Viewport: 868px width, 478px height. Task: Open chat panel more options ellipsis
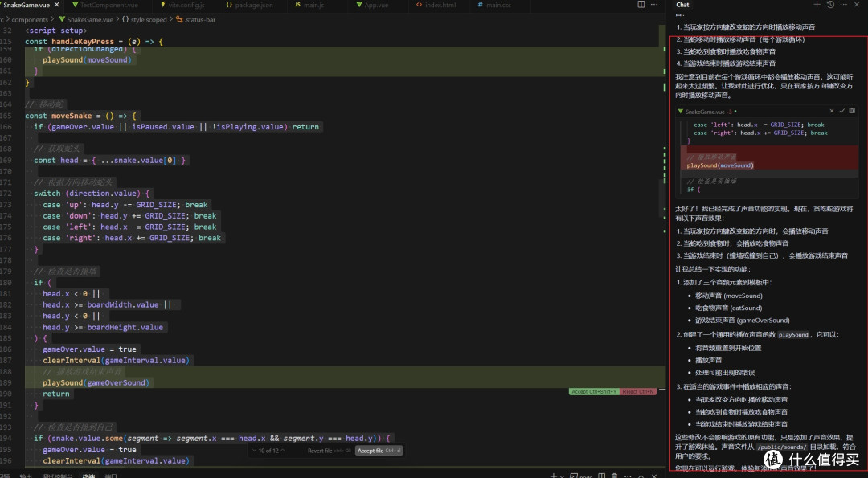coord(843,5)
